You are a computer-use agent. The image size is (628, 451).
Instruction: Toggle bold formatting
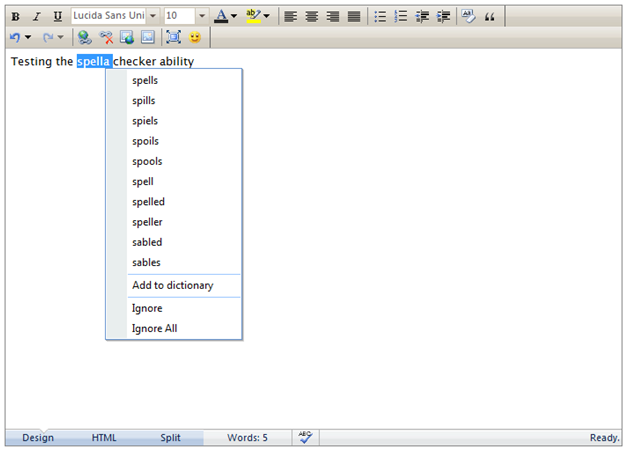tap(15, 16)
